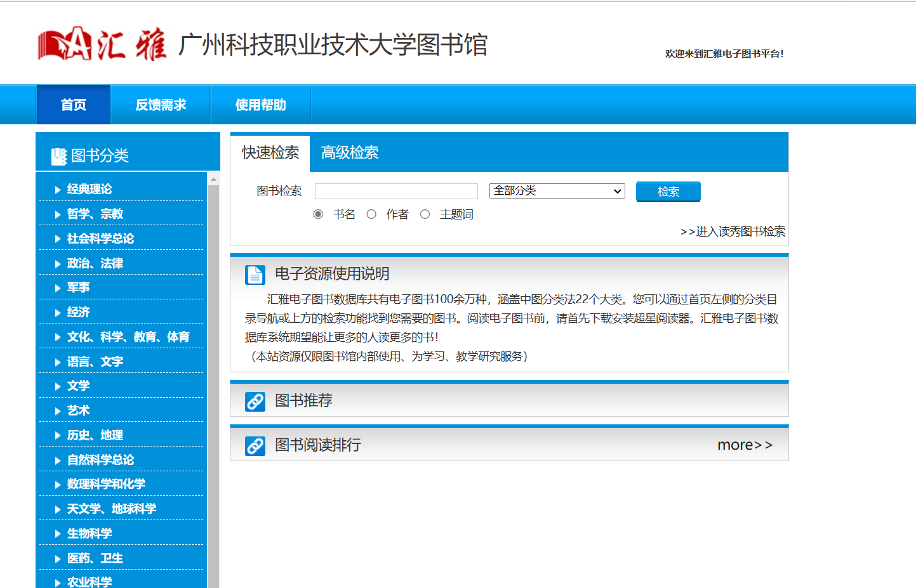The image size is (916, 588).
Task: Open the 全部分类 dropdown
Action: click(557, 191)
